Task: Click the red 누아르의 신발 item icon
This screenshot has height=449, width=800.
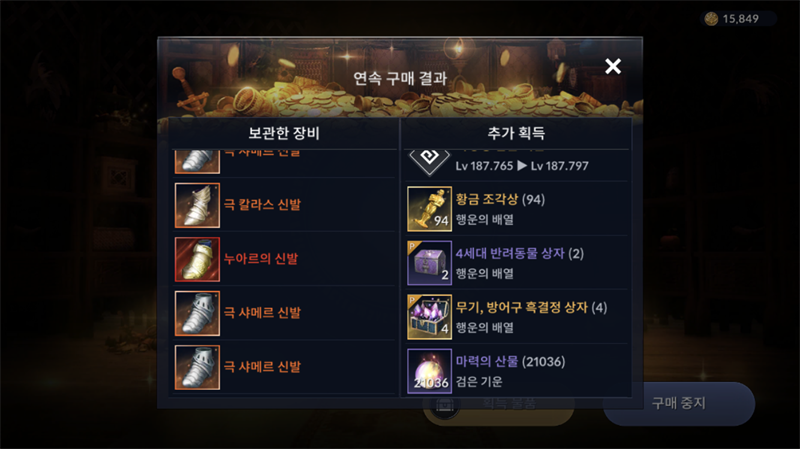Action: click(197, 259)
